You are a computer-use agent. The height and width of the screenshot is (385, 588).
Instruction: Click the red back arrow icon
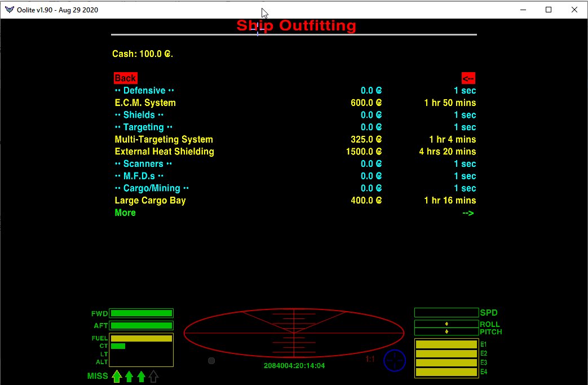pyautogui.click(x=468, y=78)
